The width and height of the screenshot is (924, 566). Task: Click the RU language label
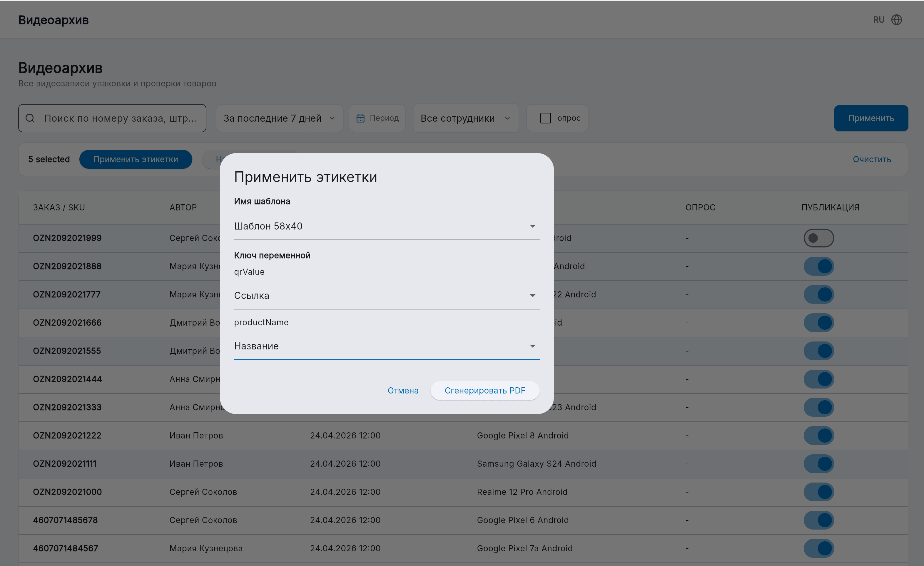pyautogui.click(x=879, y=20)
